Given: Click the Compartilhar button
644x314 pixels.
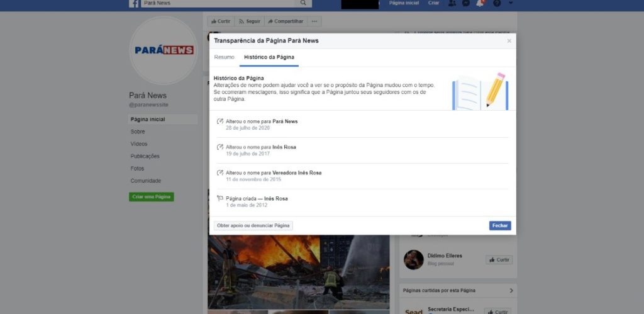Looking at the screenshot, I should point(286,21).
